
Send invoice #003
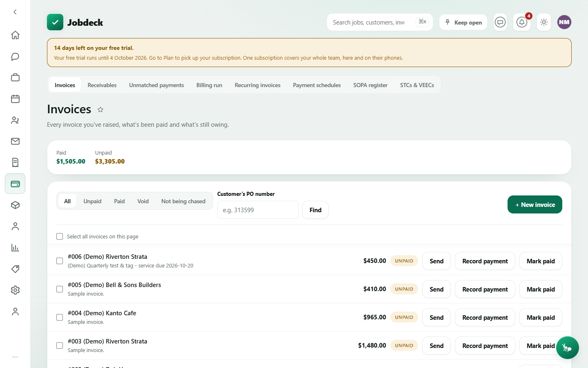[x=437, y=346]
